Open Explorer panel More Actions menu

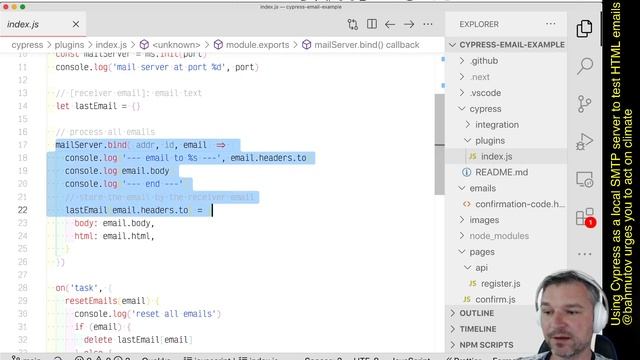coord(551,24)
